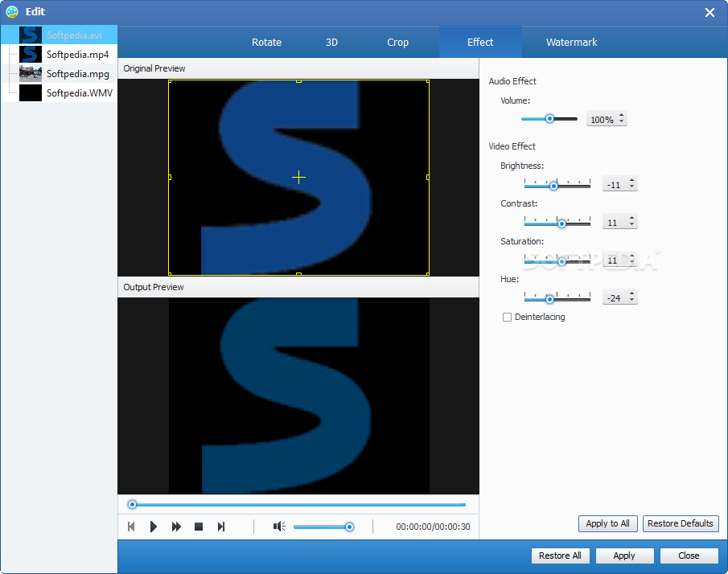Increase Volume percentage with up arrow
The height and width of the screenshot is (574, 728).
pos(621,115)
